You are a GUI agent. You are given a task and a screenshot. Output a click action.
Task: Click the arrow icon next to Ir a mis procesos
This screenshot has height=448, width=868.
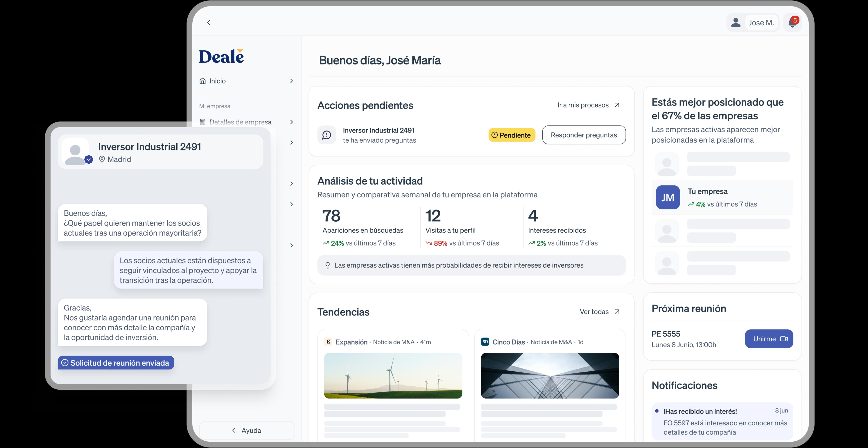[617, 105]
